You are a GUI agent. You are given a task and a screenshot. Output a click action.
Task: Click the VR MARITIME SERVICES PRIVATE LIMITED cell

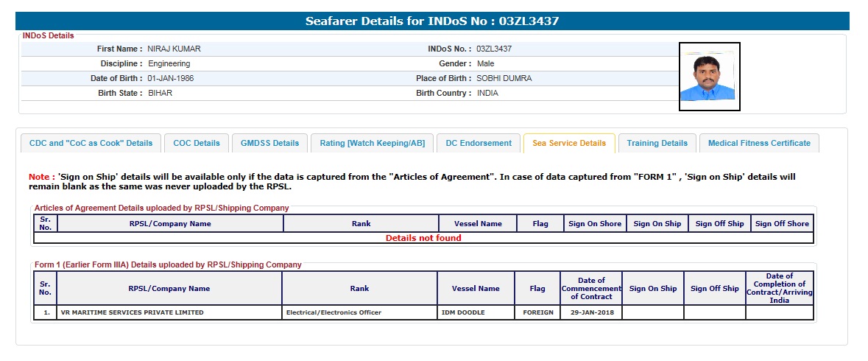[133, 312]
